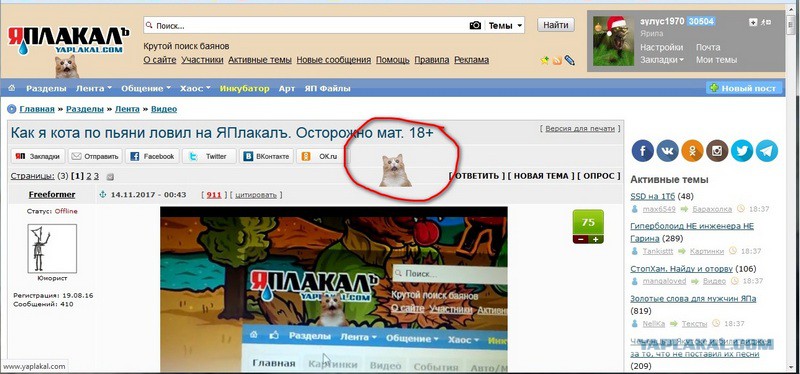Open the зулус1970 user avatar

613,41
